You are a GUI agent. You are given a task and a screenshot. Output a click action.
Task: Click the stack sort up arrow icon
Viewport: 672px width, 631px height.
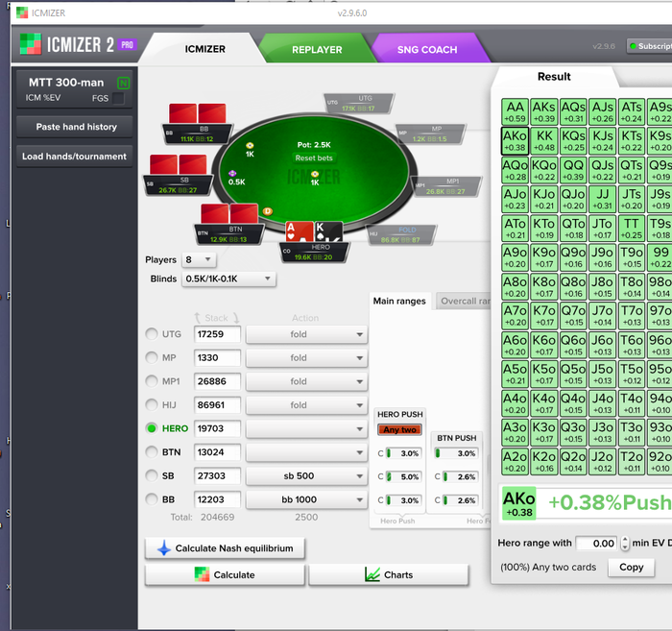[198, 318]
